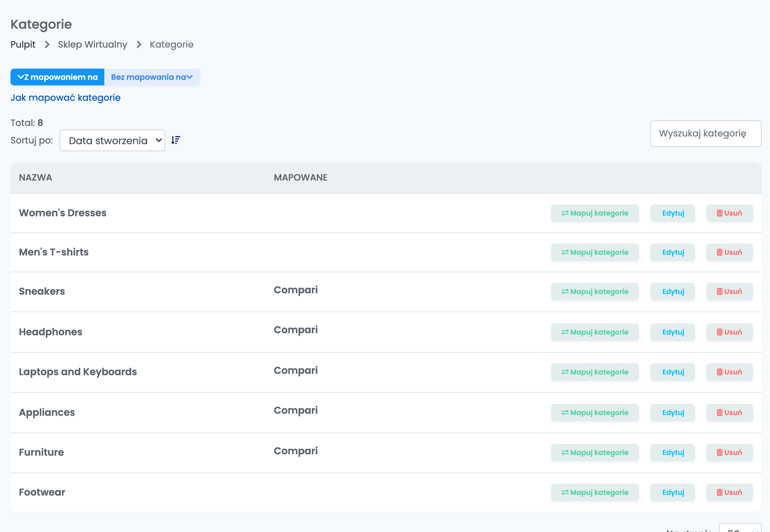
Task: Toggle the sort direction icon
Action: pyautogui.click(x=176, y=140)
